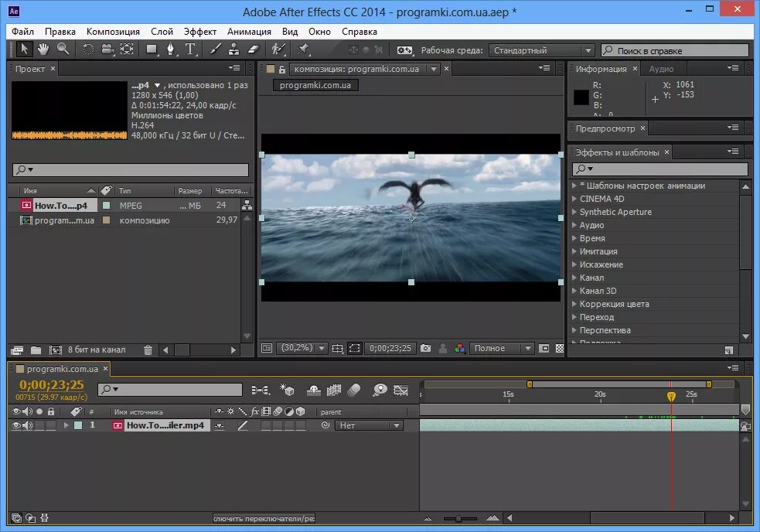
Task: Click the Interpret Footage icon in Project panel
Action: pyautogui.click(x=17, y=350)
